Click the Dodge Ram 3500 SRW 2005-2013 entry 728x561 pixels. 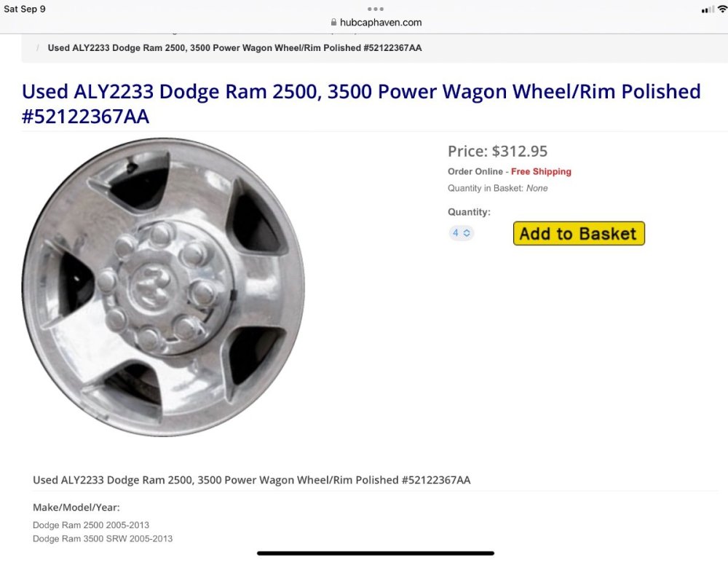tap(103, 538)
